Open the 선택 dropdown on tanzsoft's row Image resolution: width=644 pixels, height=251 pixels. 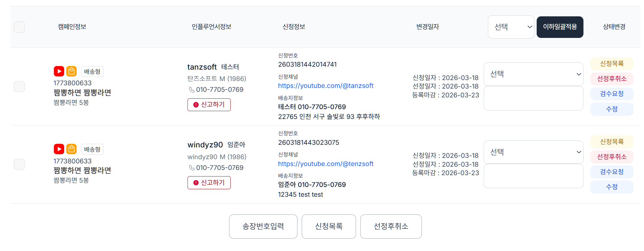click(x=533, y=74)
